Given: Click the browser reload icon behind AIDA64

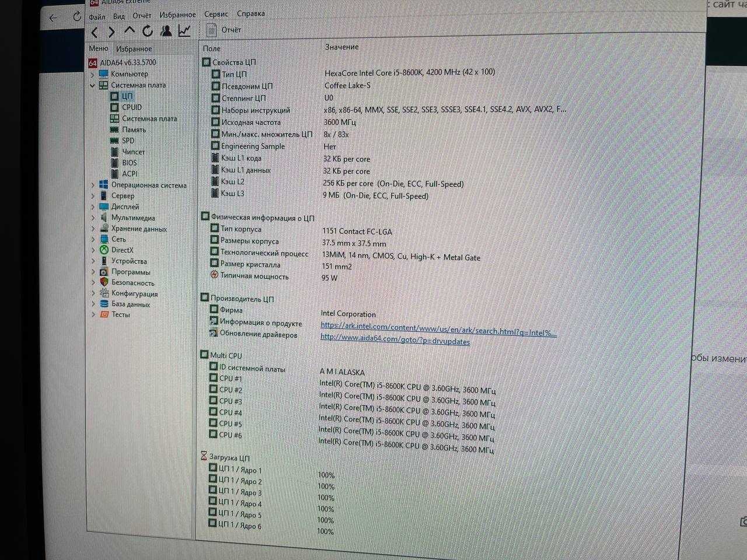Looking at the screenshot, I should tap(77, 16).
